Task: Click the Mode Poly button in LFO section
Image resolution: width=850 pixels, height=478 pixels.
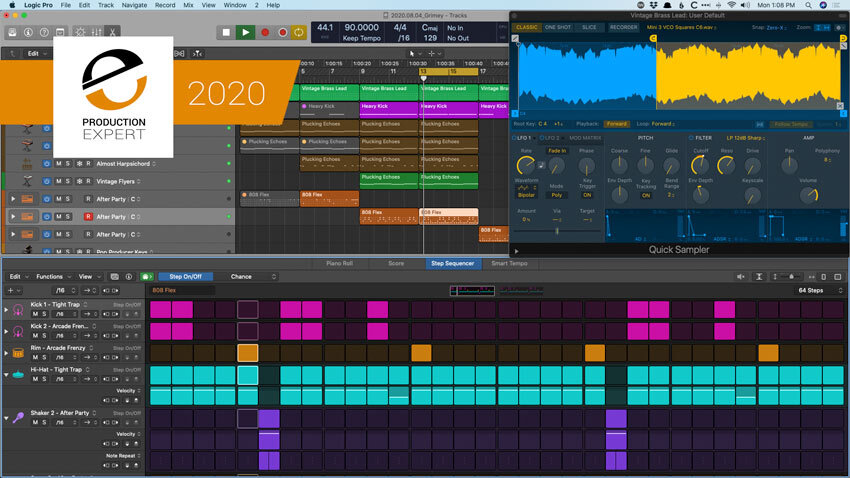Action: [x=557, y=195]
